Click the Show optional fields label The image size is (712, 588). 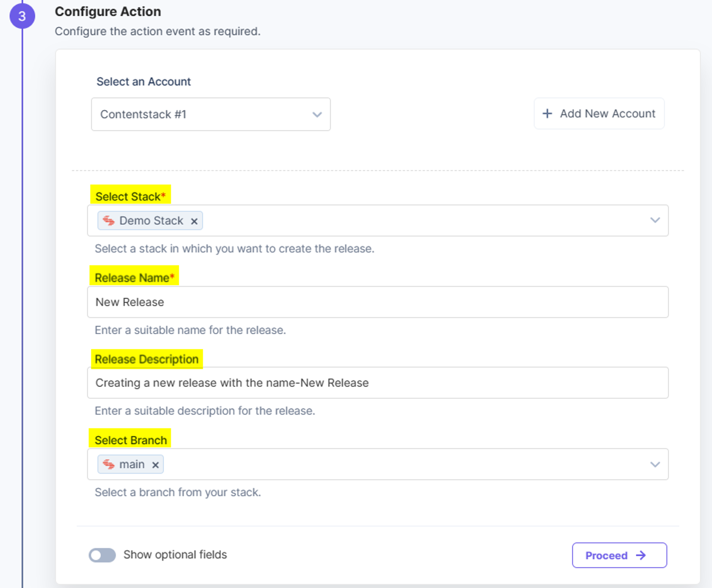175,554
